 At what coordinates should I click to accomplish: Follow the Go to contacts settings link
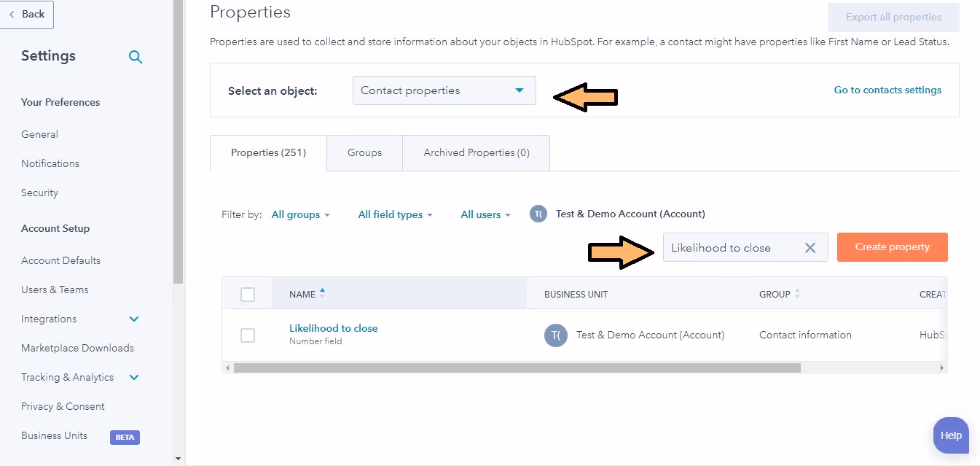pos(887,90)
